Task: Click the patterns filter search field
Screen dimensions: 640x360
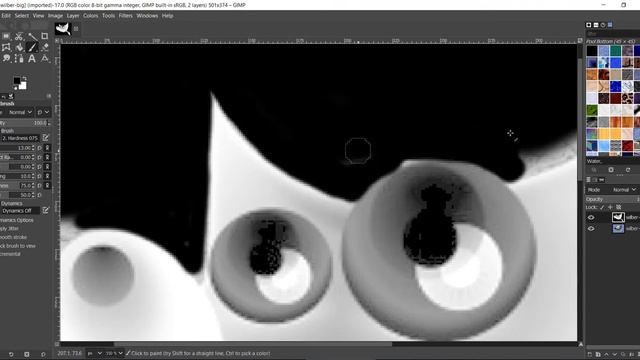Action: pyautogui.click(x=613, y=33)
